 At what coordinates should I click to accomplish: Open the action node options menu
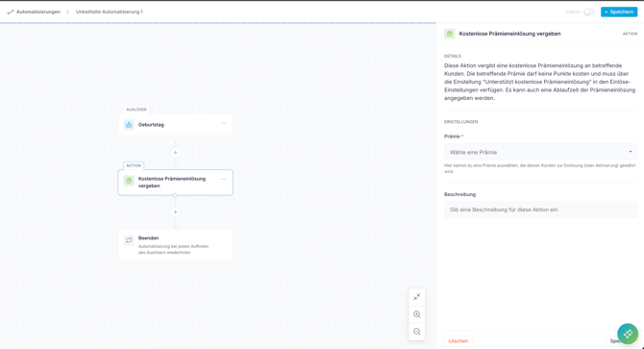coord(223,179)
